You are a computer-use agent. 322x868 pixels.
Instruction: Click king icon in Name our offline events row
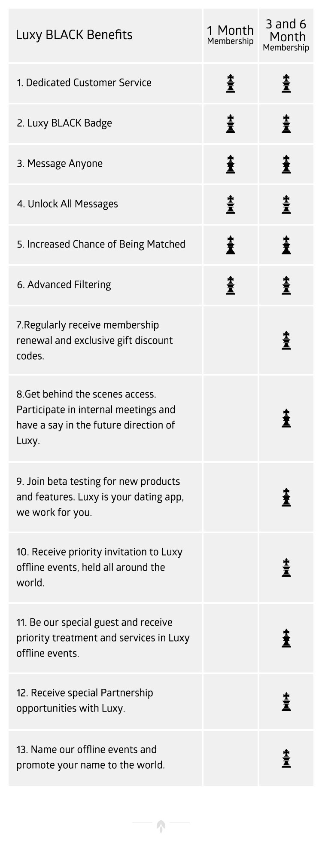286,758
